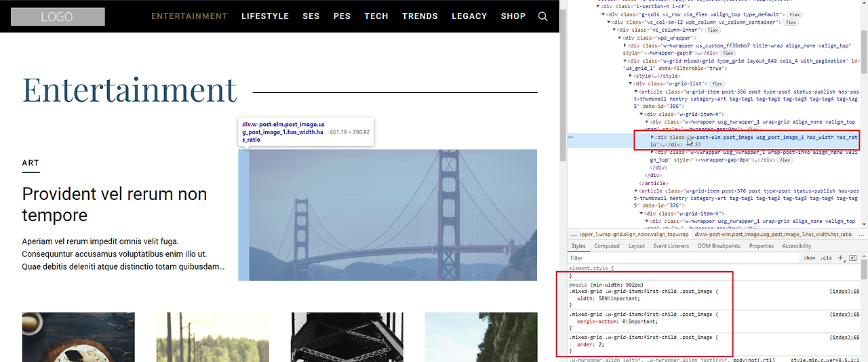Switch to the Layout tab

pos(637,246)
